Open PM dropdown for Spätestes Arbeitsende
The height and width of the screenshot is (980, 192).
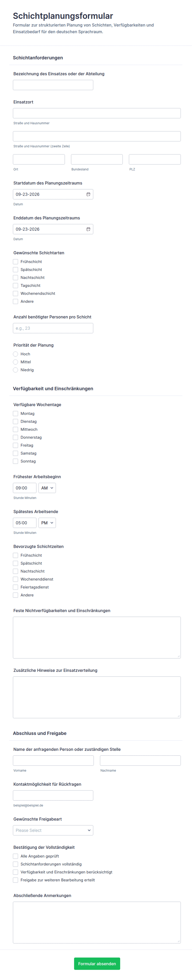[47, 523]
